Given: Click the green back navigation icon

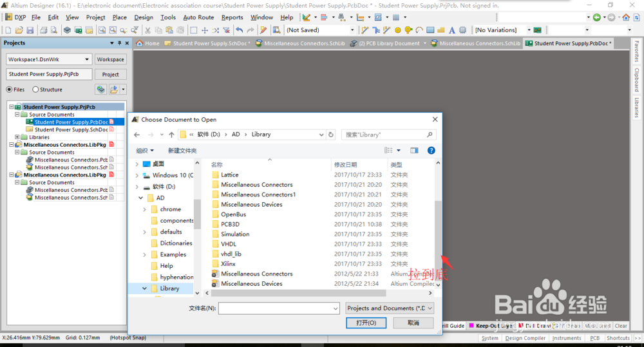Looking at the screenshot, I should coord(597,17).
